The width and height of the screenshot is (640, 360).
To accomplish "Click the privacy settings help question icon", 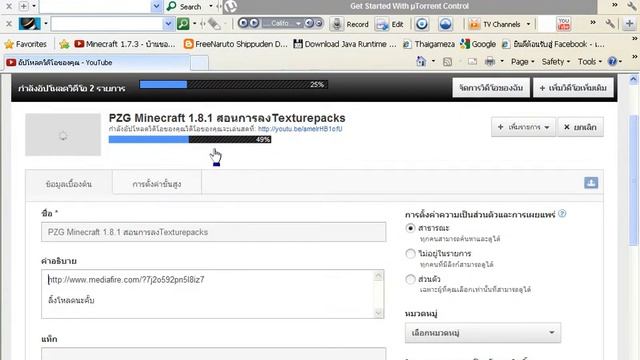I will [562, 213].
